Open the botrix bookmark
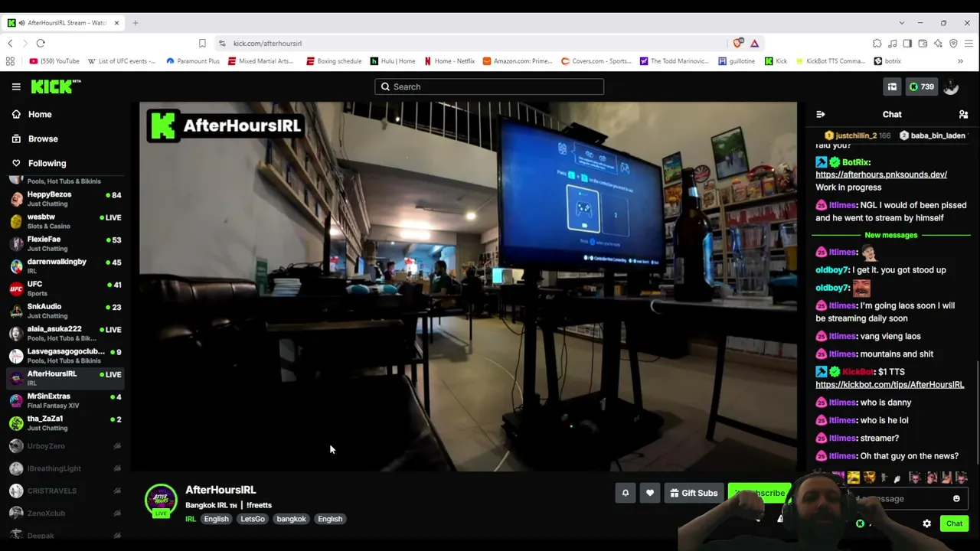This screenshot has height=551, width=980. point(887,61)
